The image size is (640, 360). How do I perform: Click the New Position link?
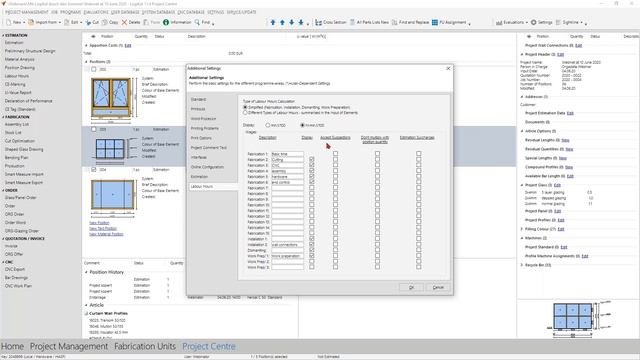(x=99, y=223)
